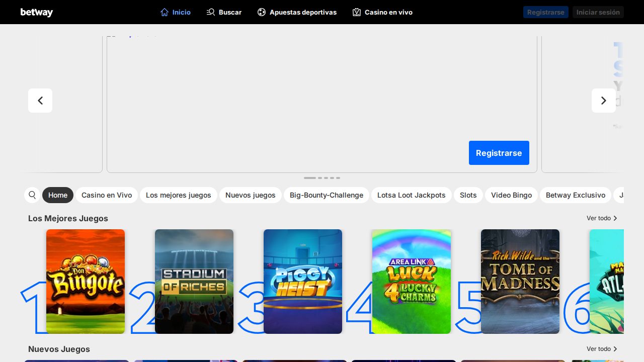
Task: Show next carousel banner
Action: [x=604, y=101]
